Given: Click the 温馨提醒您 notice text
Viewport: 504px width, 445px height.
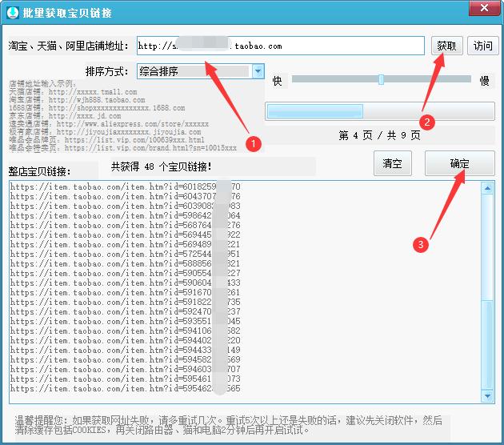Looking at the screenshot, I should coord(229,425).
